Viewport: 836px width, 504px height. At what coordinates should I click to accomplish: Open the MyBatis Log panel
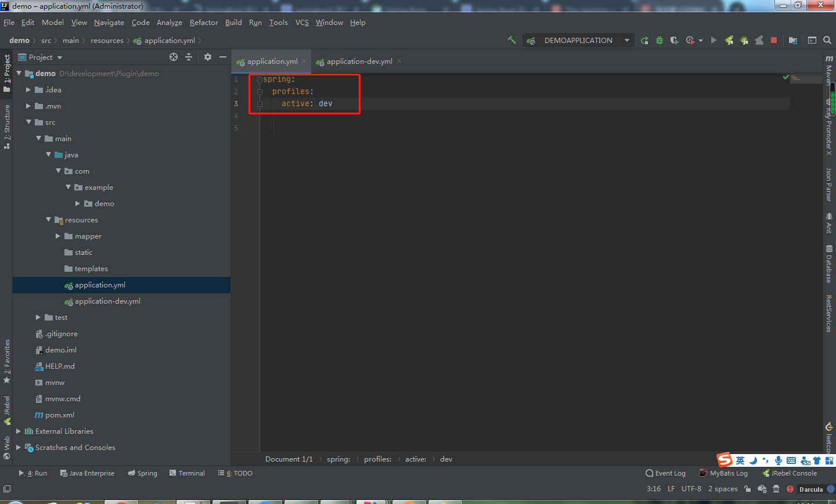pos(723,473)
